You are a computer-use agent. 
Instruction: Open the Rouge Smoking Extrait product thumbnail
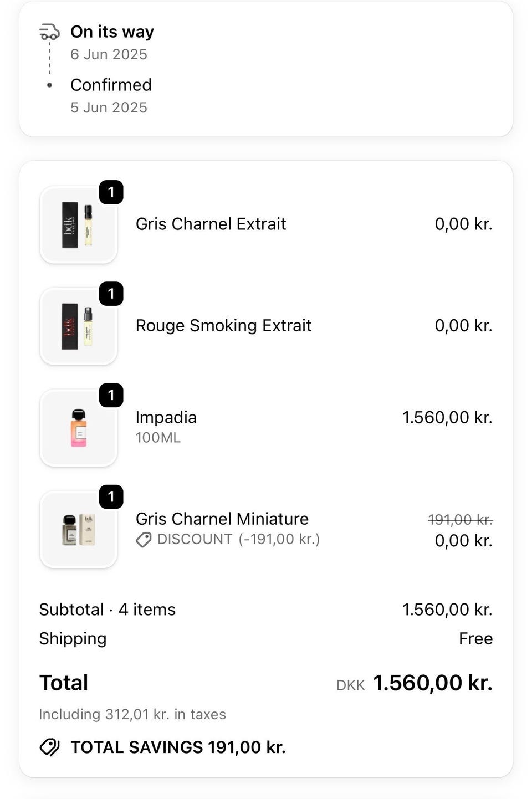click(x=78, y=326)
